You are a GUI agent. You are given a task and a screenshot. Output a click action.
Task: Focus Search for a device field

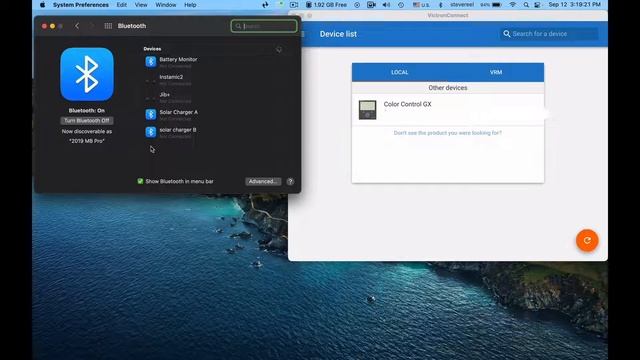(x=549, y=33)
